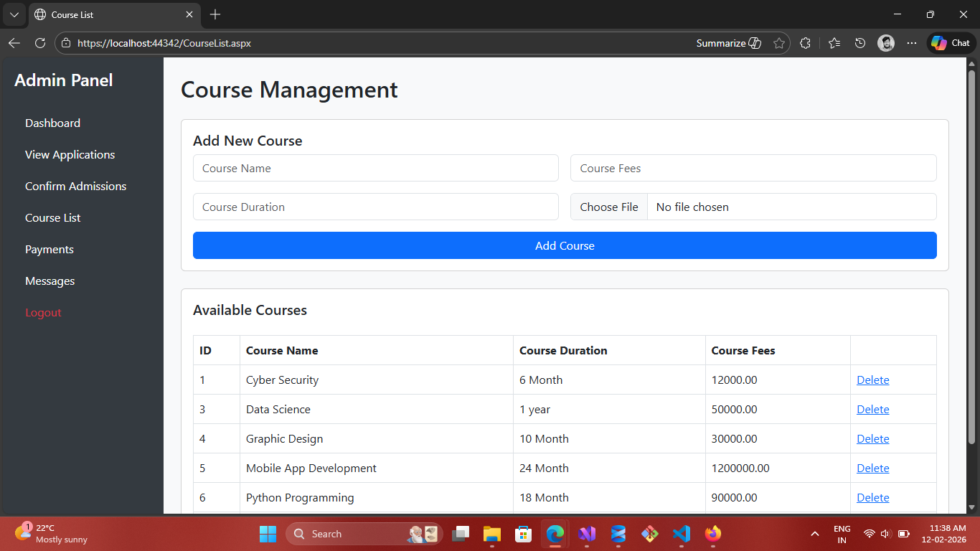980x551 pixels.
Task: Go to Confirm Admissions in sidebar
Action: tap(75, 187)
